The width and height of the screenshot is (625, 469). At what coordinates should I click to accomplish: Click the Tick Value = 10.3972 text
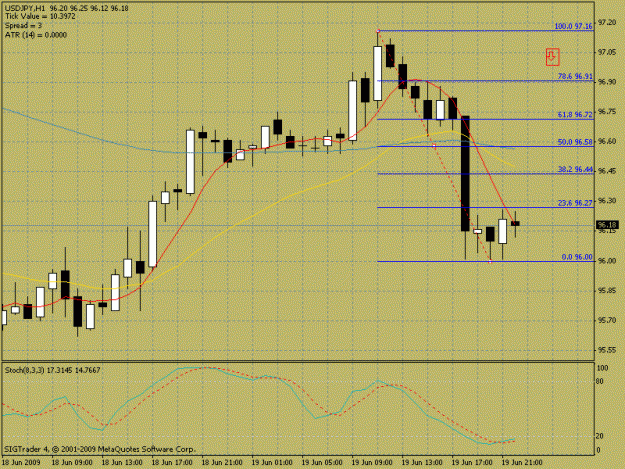pyautogui.click(x=40, y=17)
